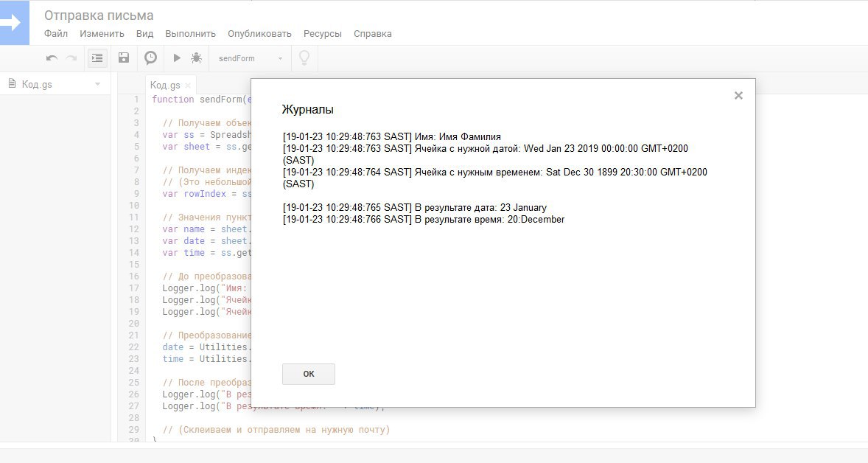Open the Опубликовать menu
Image resolution: width=868 pixels, height=463 pixels.
(x=259, y=34)
